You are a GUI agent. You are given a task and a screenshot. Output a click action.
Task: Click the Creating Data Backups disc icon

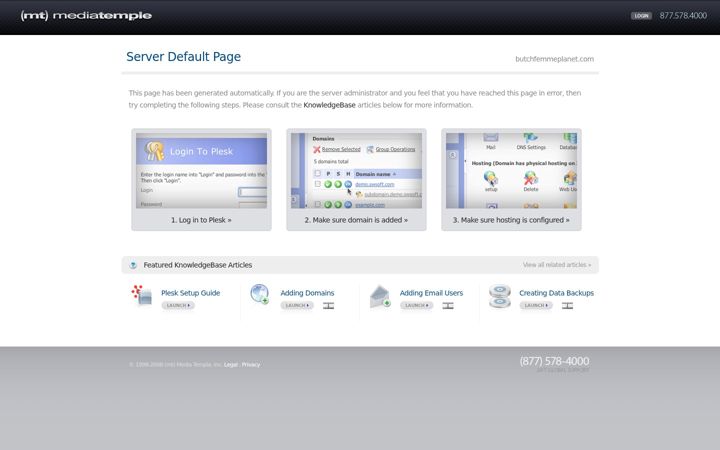(500, 296)
